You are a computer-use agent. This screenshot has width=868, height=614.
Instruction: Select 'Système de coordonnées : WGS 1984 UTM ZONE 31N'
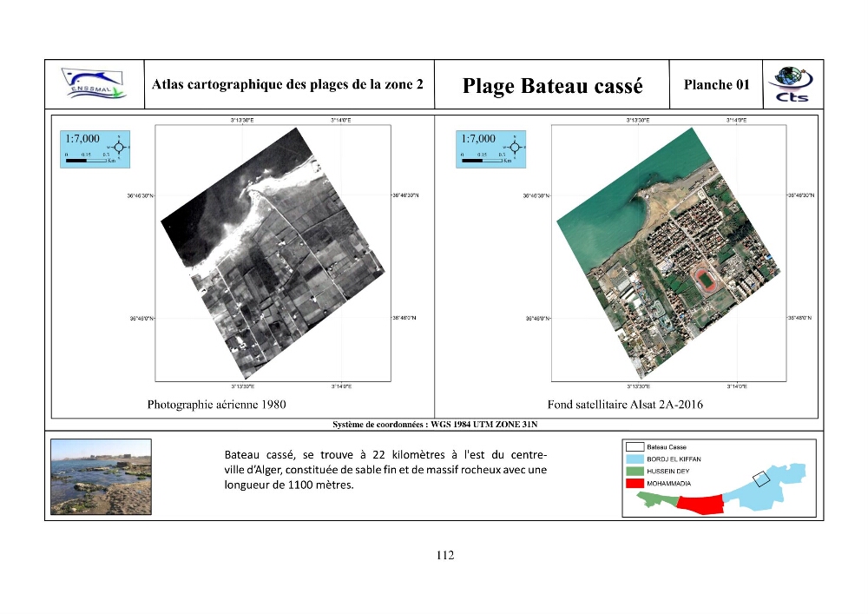(435, 425)
